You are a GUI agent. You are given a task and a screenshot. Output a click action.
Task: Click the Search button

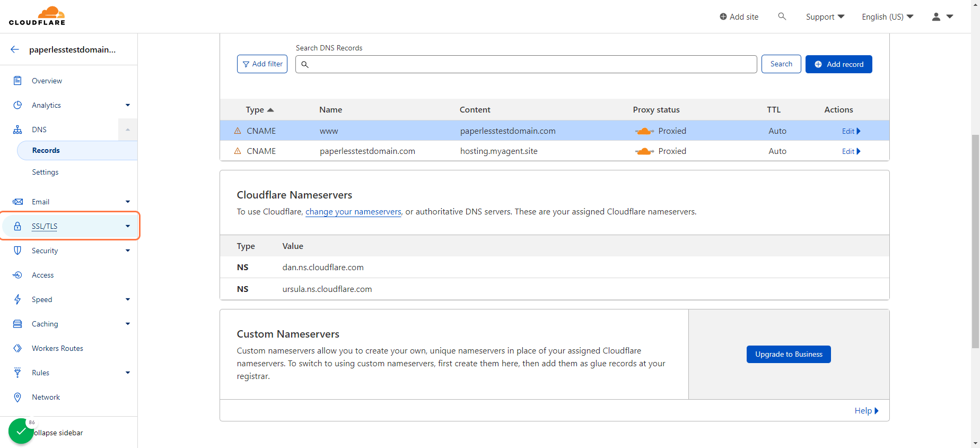781,64
